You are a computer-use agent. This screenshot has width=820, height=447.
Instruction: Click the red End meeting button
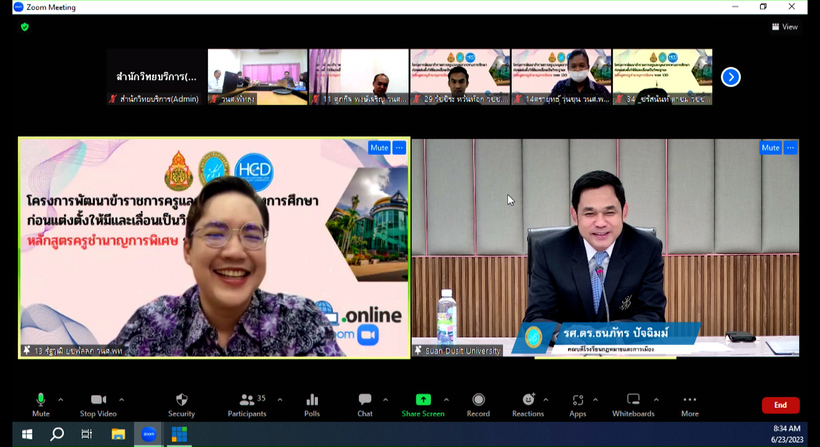click(780, 405)
